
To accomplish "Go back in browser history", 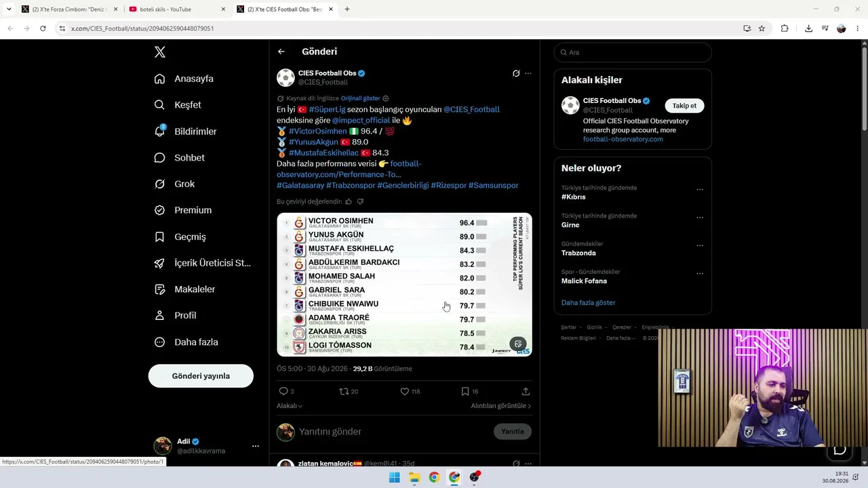I will pyautogui.click(x=10, y=28).
